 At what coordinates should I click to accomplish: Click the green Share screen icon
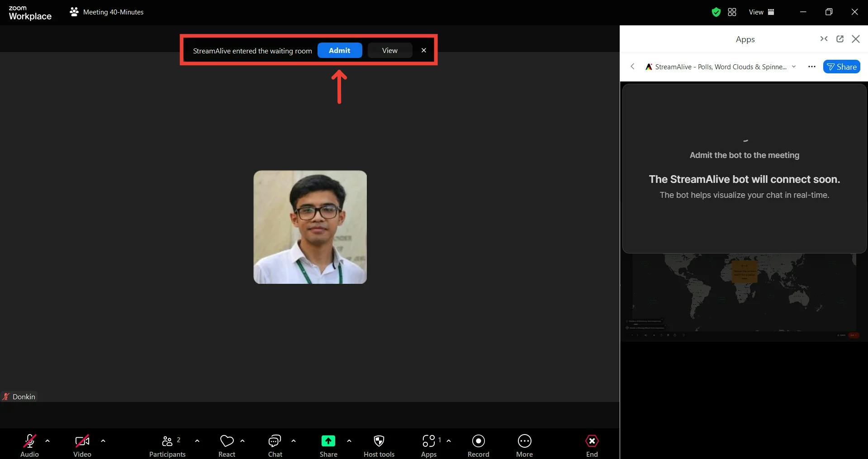328,441
